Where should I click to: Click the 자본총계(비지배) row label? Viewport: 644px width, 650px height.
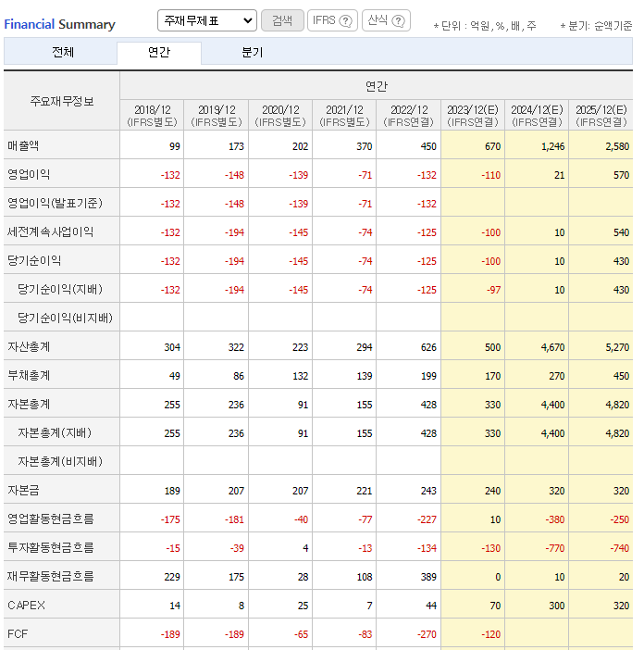[60, 461]
